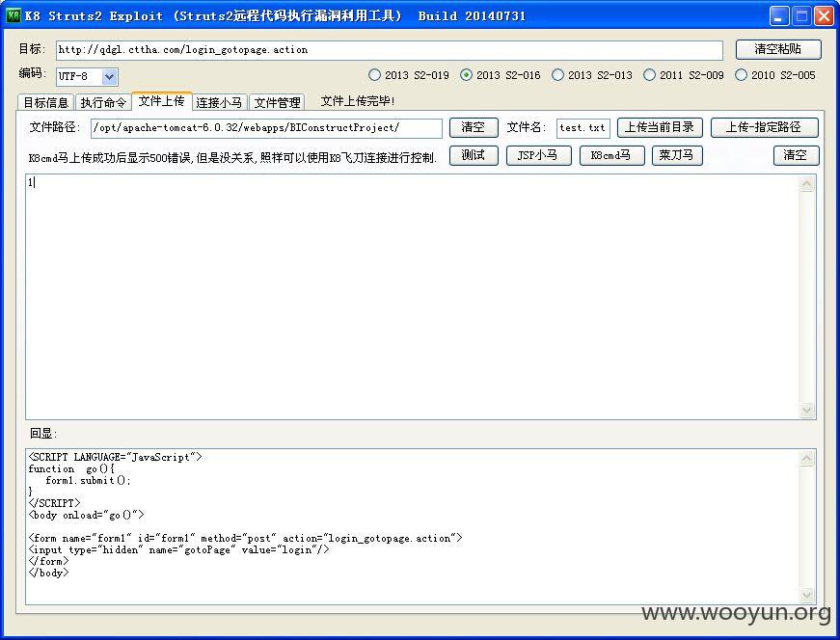This screenshot has height=640, width=840.
Task: Focus the target URL input field
Action: pyautogui.click(x=390, y=50)
